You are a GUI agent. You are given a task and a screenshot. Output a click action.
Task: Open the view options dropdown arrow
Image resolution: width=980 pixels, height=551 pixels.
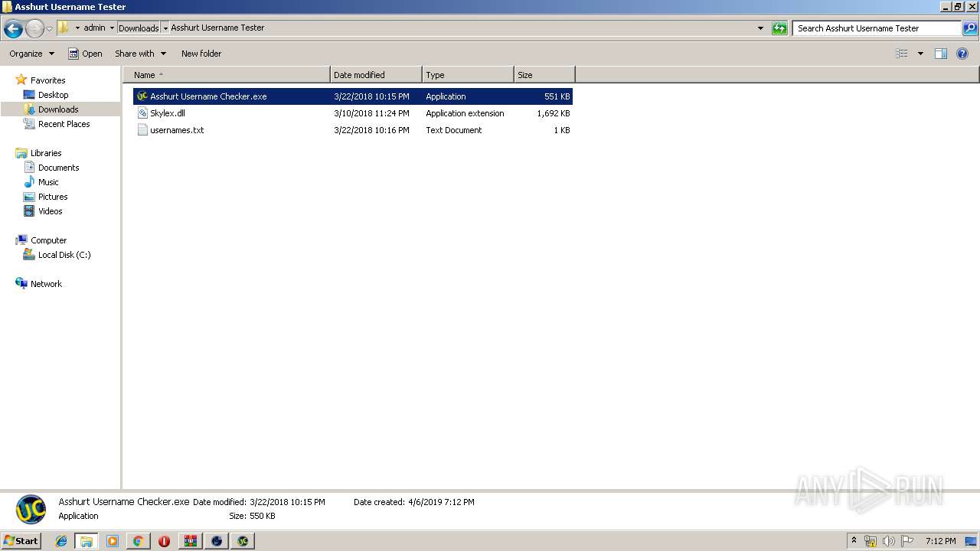click(x=920, y=54)
